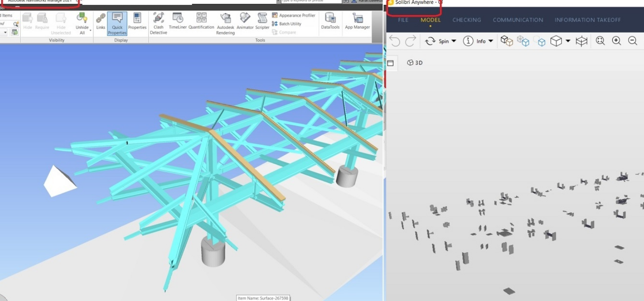Launch the TimeLiner tool in Navisworks
The height and width of the screenshot is (301, 644).
tap(178, 21)
